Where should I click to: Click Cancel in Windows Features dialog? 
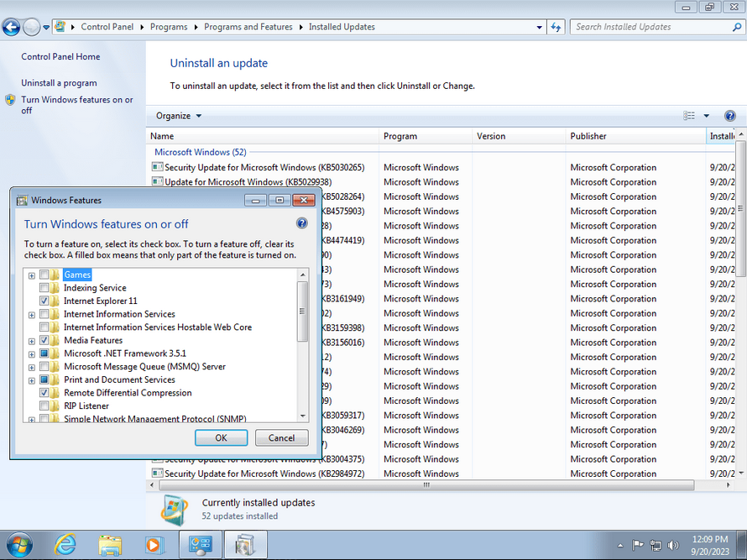[281, 438]
